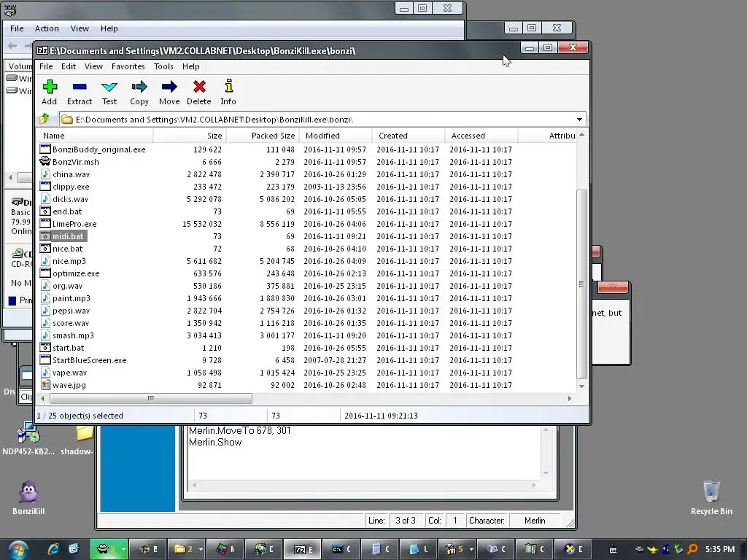Viewport: 747px width, 560px height.
Task: Click the Move toolbar icon
Action: pyautogui.click(x=169, y=92)
